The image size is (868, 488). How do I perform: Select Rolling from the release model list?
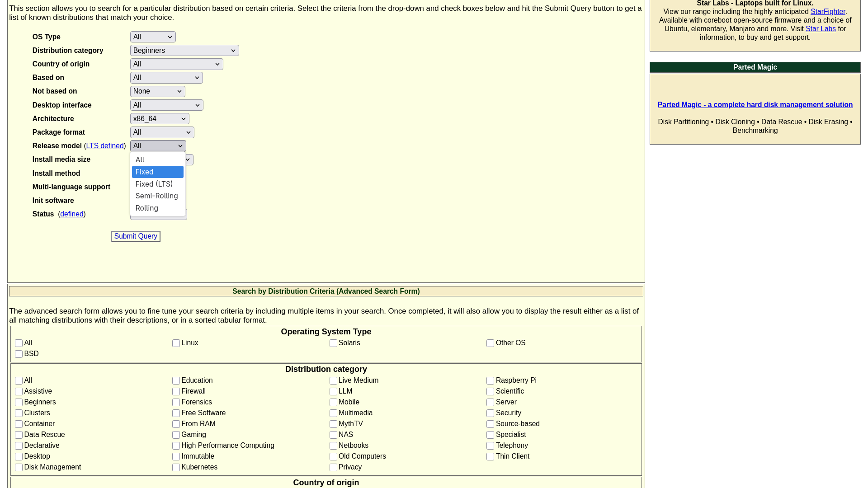[x=146, y=208]
